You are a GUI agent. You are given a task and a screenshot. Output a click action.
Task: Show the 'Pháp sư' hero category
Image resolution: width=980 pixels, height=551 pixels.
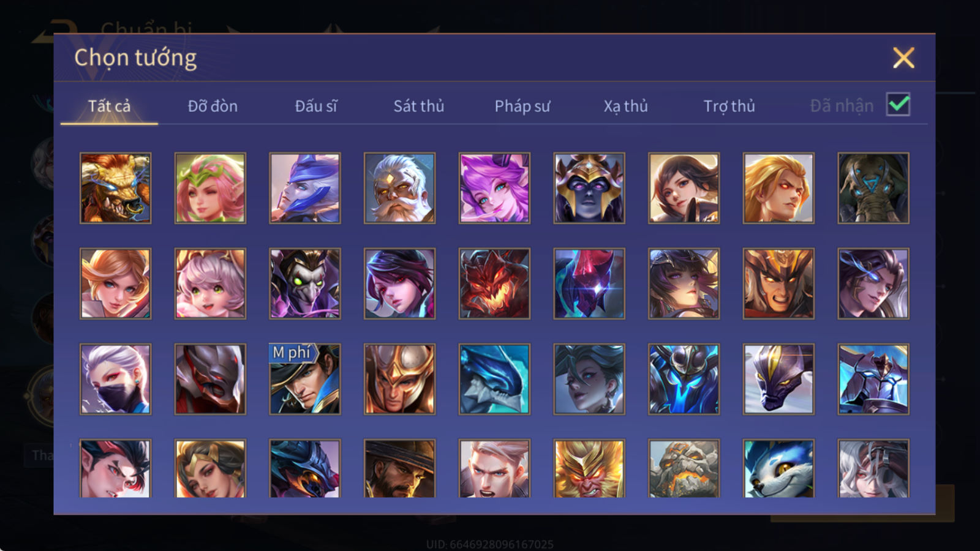click(x=522, y=106)
